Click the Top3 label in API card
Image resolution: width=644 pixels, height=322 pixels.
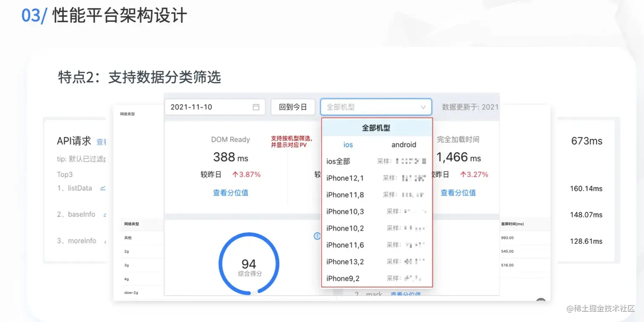pos(65,174)
